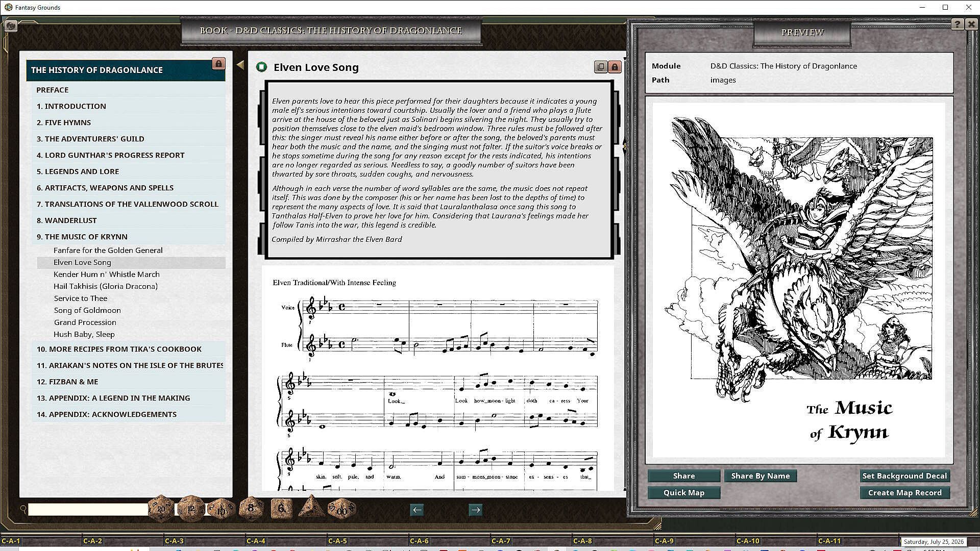Roll the percentile 00 die
This screenshot has width=980, height=551.
(x=341, y=509)
